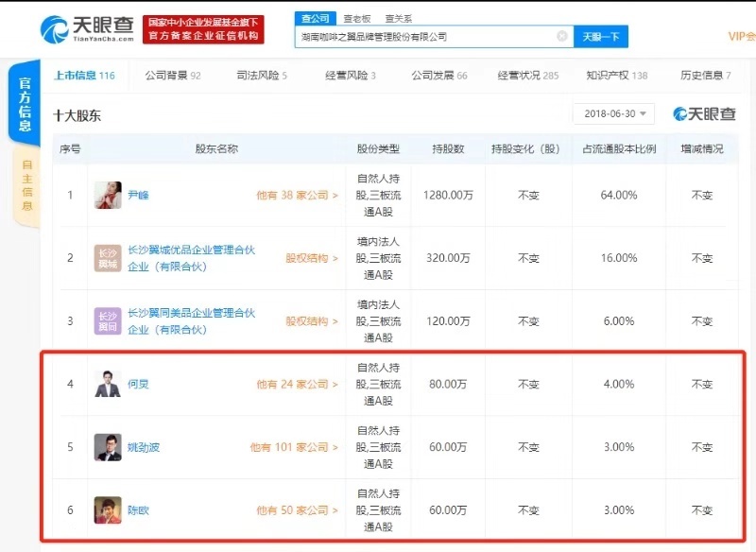This screenshot has height=552, width=756.
Task: Select the 自主信息 side tab
Action: coord(27,185)
